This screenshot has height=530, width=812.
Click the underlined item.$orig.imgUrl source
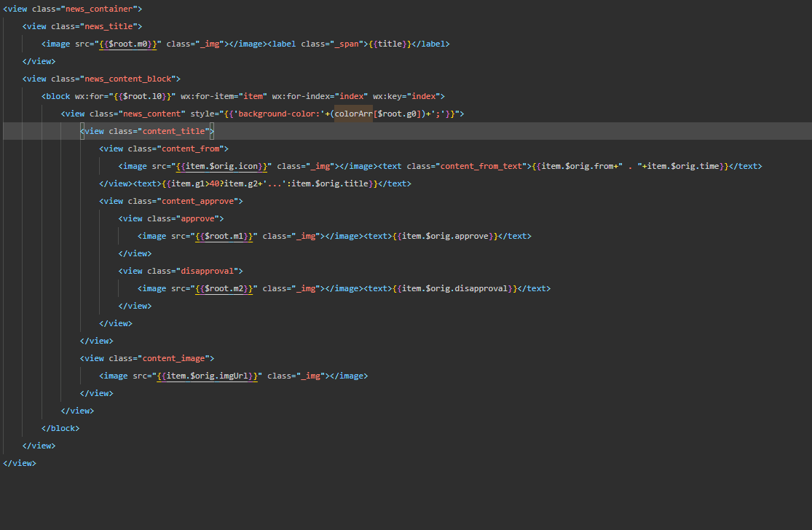coord(209,376)
